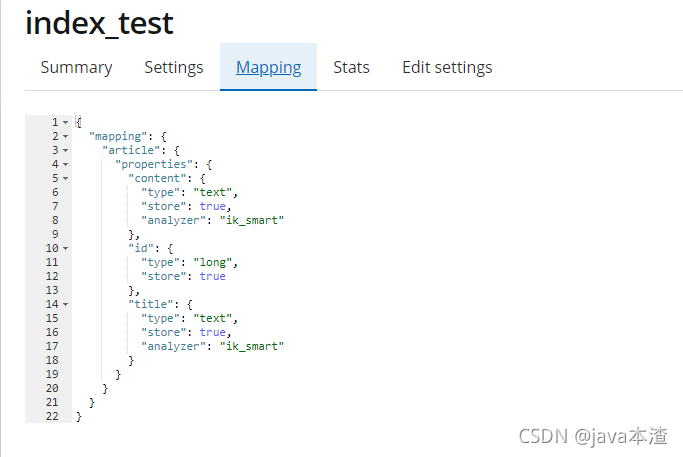Click the index_test heading
The width and height of the screenshot is (683, 457).
[99, 23]
